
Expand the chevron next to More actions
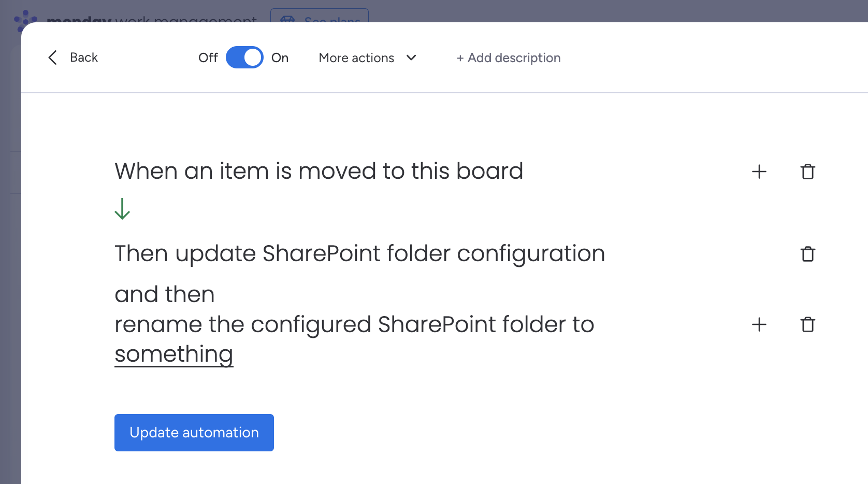point(411,58)
